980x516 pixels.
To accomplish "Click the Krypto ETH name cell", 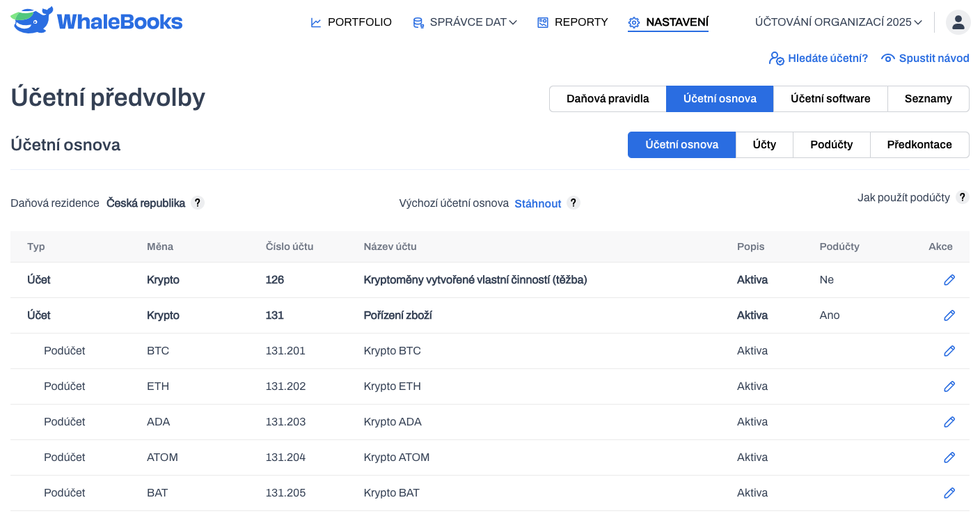I will [392, 386].
